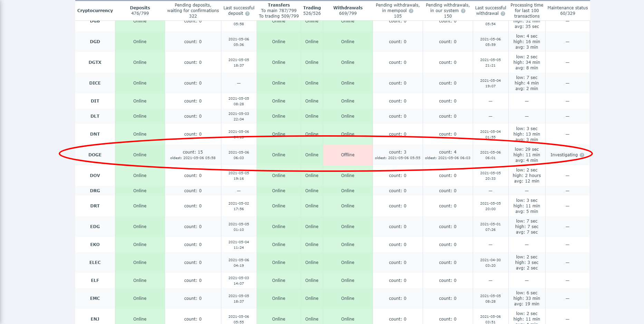Click EDG last withdrawal "2021-05-01 07:26"
The height and width of the screenshot is (324, 644).
click(490, 227)
